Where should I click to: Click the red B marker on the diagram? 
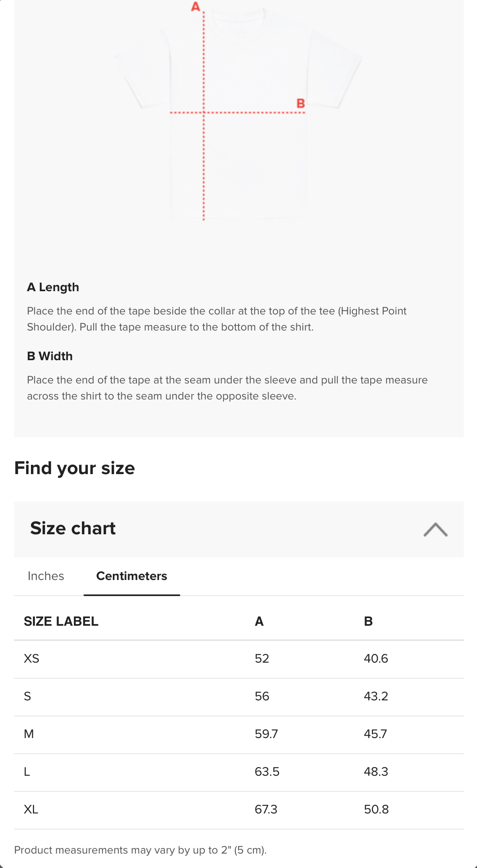tap(301, 103)
